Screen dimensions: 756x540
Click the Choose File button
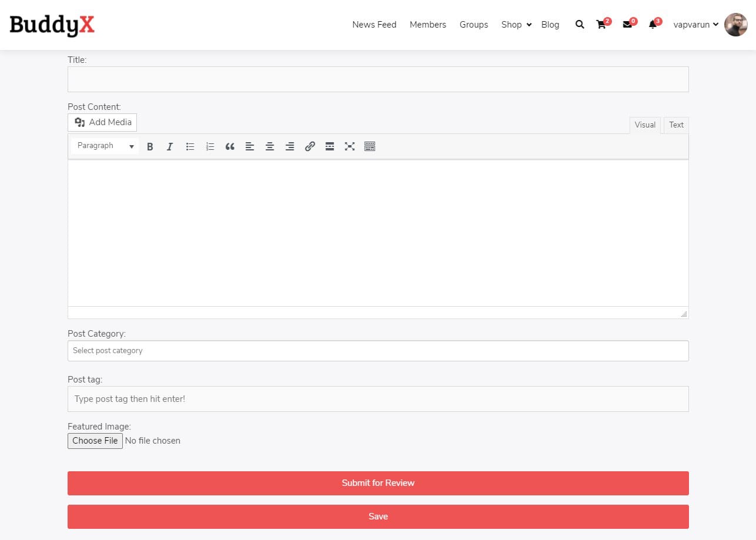pos(95,441)
